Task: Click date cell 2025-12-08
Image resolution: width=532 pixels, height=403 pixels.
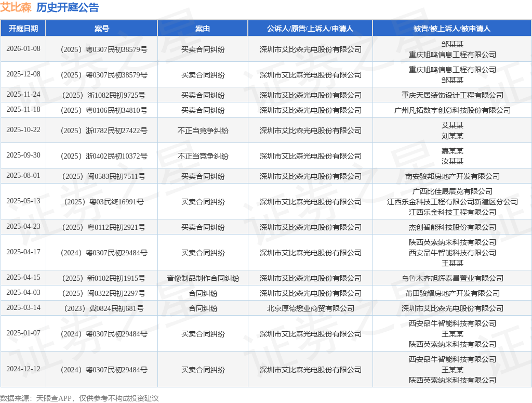Action: pyautogui.click(x=23, y=74)
